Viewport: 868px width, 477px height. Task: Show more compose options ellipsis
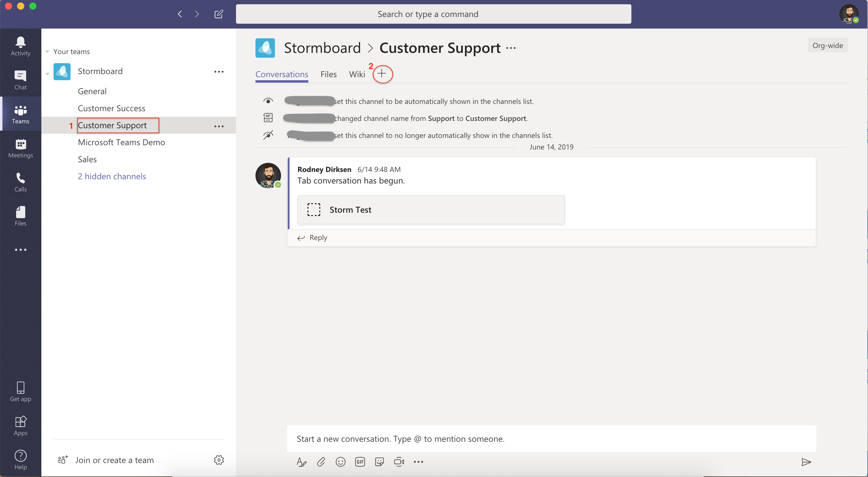(x=418, y=462)
